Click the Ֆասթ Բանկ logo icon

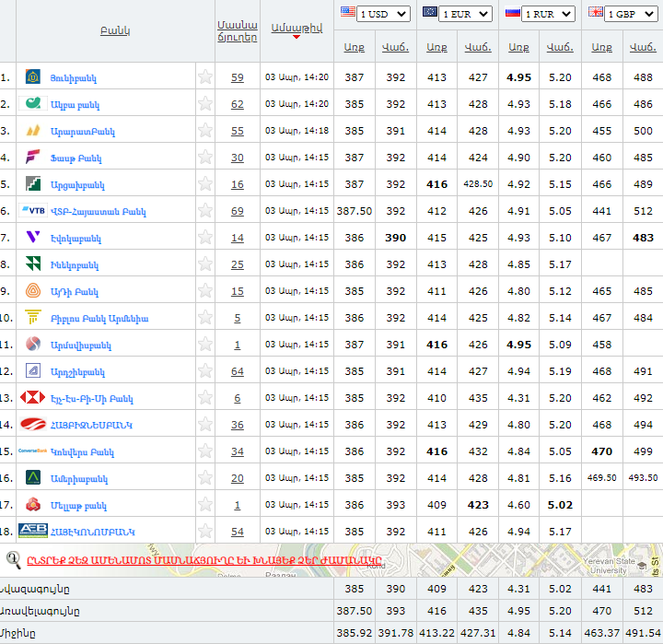(33, 157)
